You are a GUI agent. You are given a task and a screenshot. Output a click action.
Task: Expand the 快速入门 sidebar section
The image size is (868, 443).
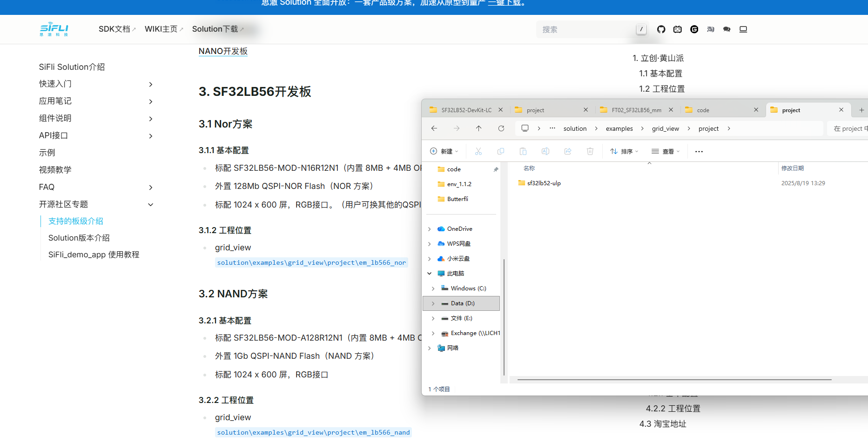point(150,84)
